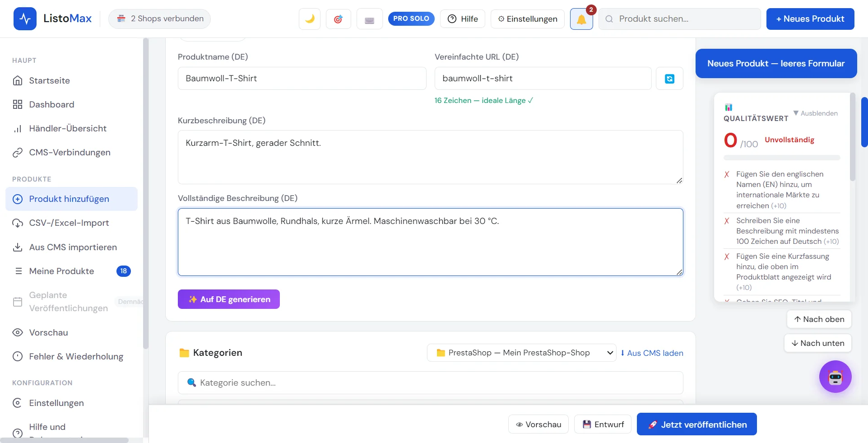This screenshot has width=868, height=443.
Task: Open sidebar Vorschau eye icon entry
Action: click(x=71, y=332)
